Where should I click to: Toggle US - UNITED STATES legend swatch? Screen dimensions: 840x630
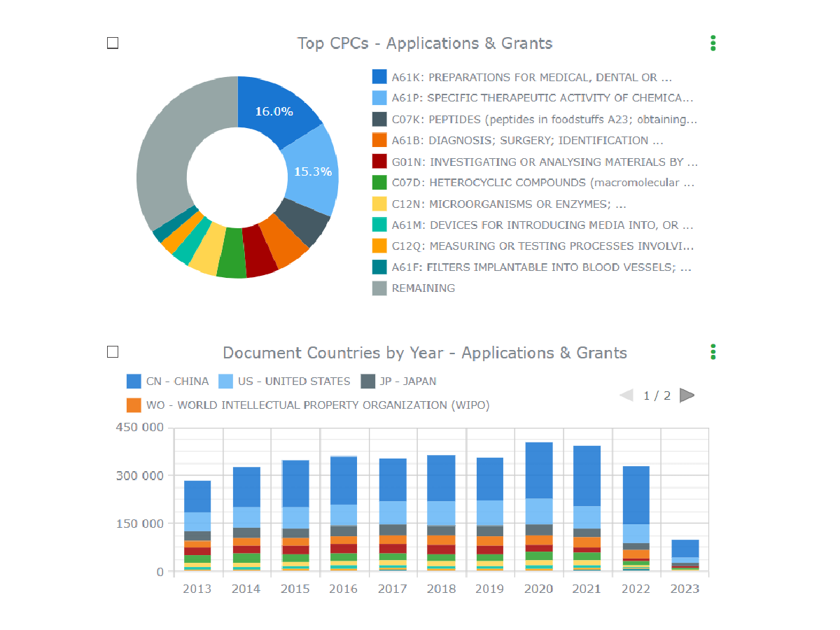(226, 381)
